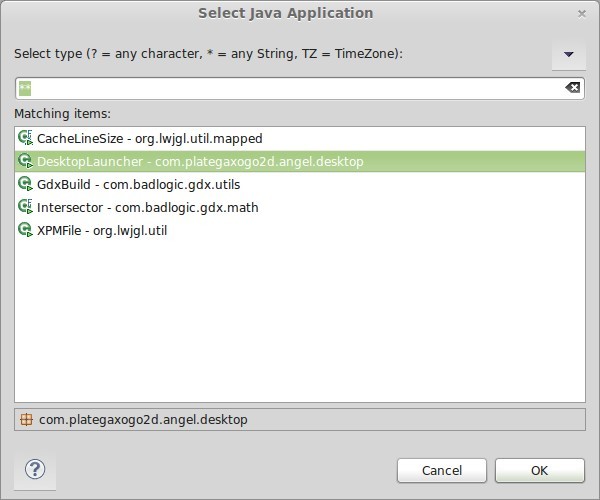Select 'XPMFile - org.lwjgl.util'
600x500 pixels.
coord(300,230)
